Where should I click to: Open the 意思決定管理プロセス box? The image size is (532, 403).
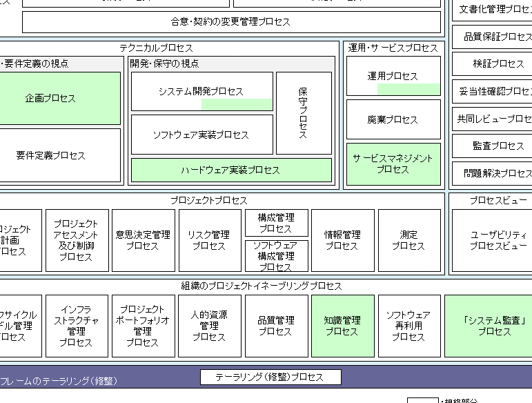143,240
